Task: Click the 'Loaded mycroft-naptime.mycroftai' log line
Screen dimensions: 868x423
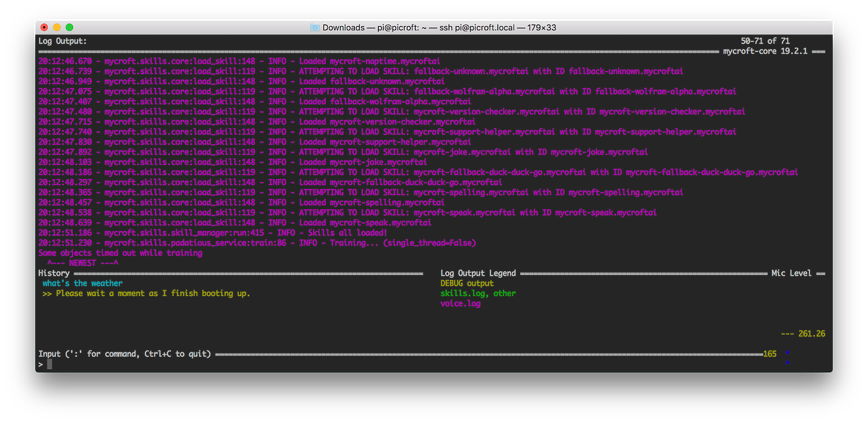Action: click(x=239, y=61)
